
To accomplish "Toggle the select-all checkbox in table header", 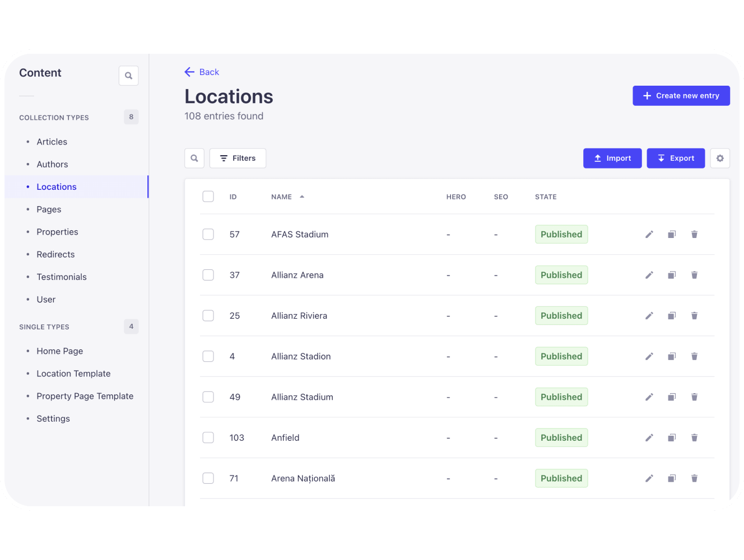I will [x=208, y=197].
